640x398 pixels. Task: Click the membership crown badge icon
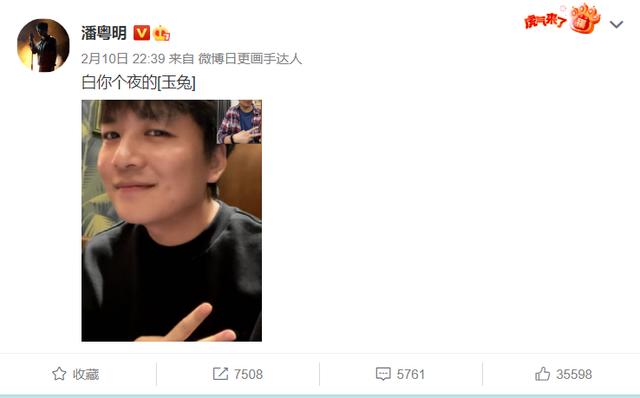click(x=162, y=33)
